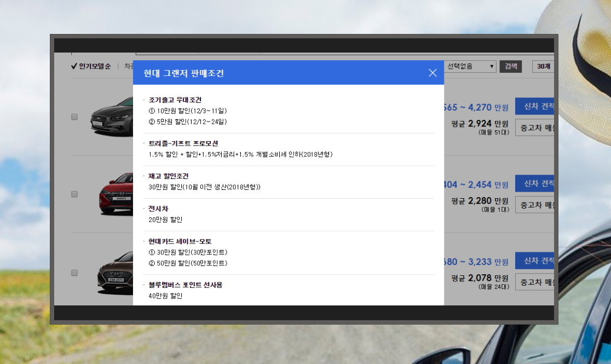The width and height of the screenshot is (611, 364).
Task: Click the 1.5% 할인 promotion description line
Action: [x=240, y=154]
